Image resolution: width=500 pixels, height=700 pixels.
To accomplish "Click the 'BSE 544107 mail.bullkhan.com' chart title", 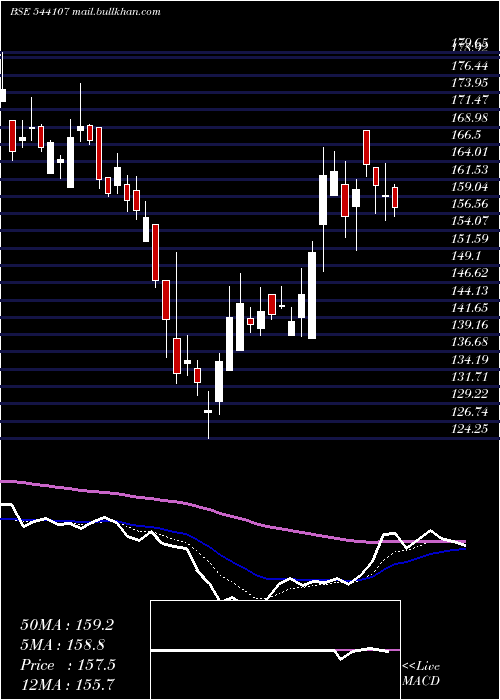I will coord(85,12).
